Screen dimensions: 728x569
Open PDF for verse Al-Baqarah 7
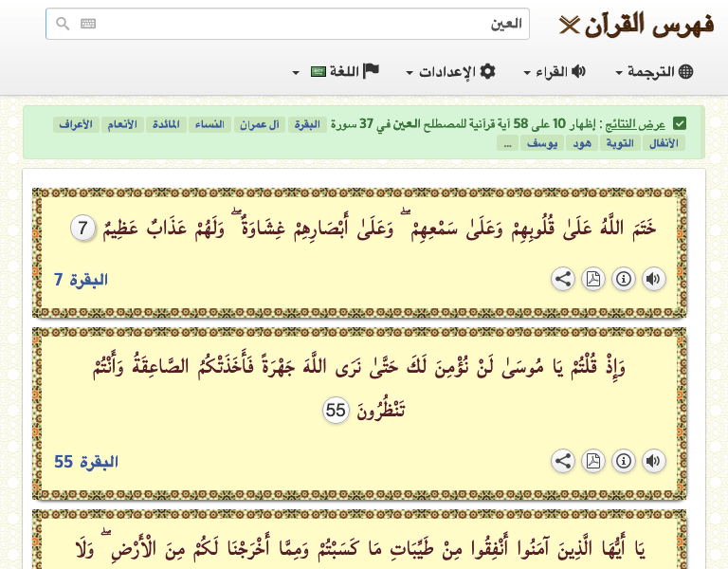[x=593, y=279]
